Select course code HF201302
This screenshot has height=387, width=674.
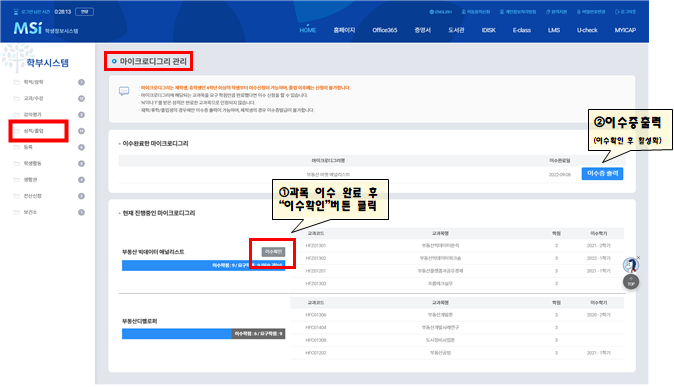(x=316, y=258)
